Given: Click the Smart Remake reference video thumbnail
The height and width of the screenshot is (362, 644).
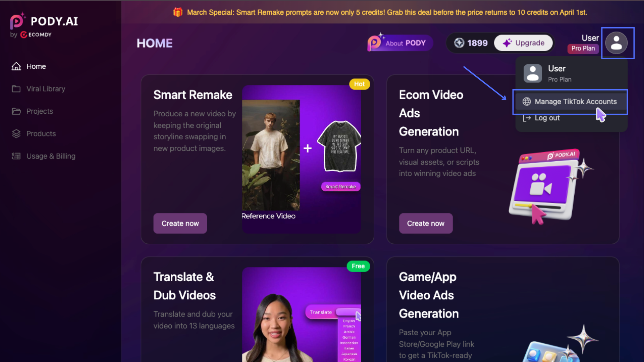Looking at the screenshot, I should point(271,155).
